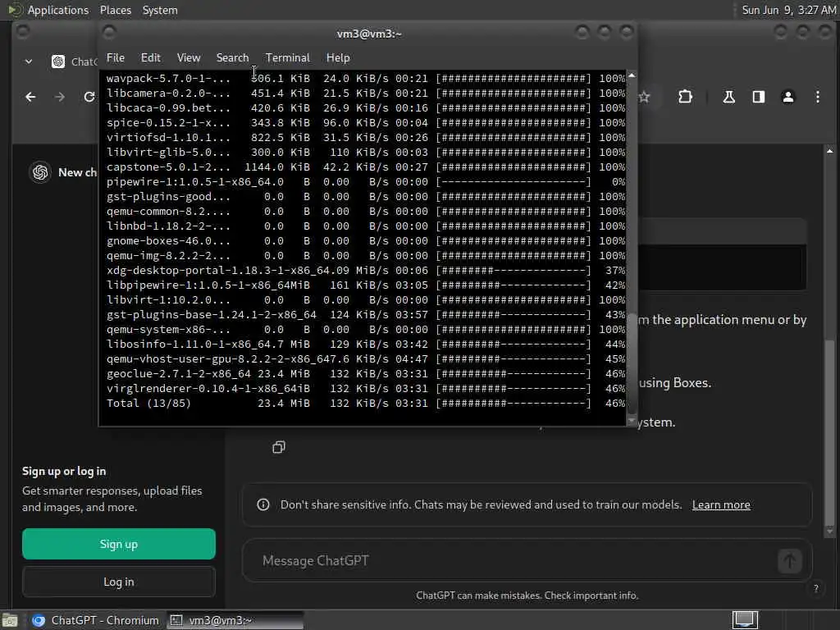Click the virtiofsd-1.10.1 download line
This screenshot has height=630, width=840.
(365, 138)
